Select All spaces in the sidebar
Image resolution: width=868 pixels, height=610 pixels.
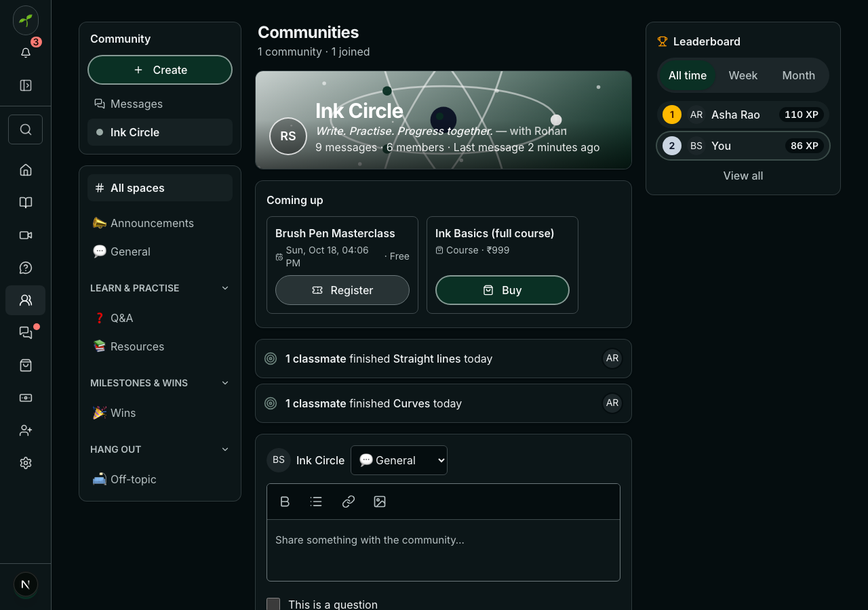[160, 188]
